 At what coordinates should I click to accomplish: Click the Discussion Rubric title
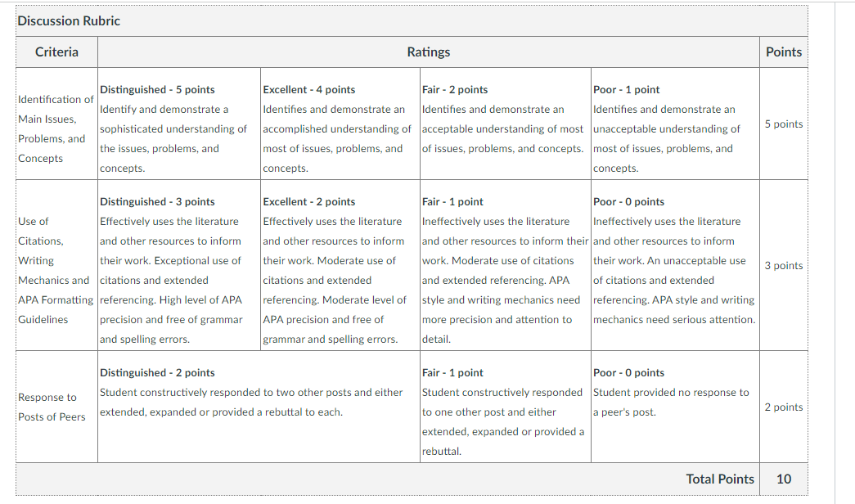pos(69,20)
